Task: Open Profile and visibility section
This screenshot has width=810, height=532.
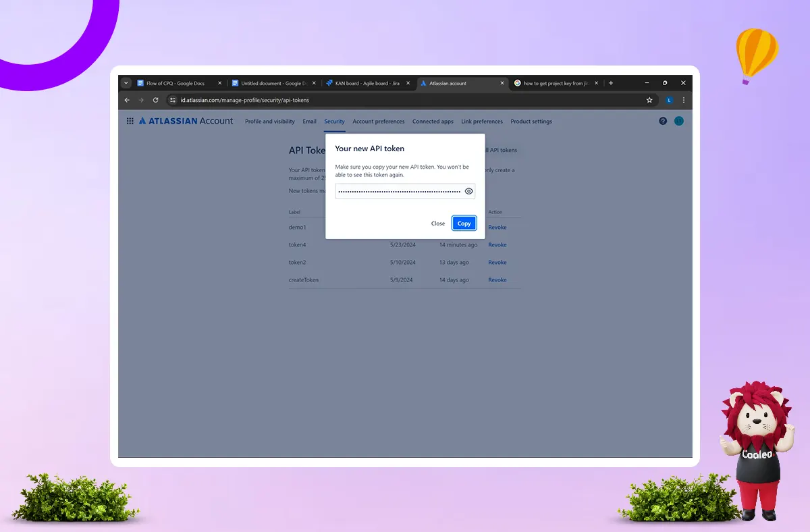Action: [270, 122]
